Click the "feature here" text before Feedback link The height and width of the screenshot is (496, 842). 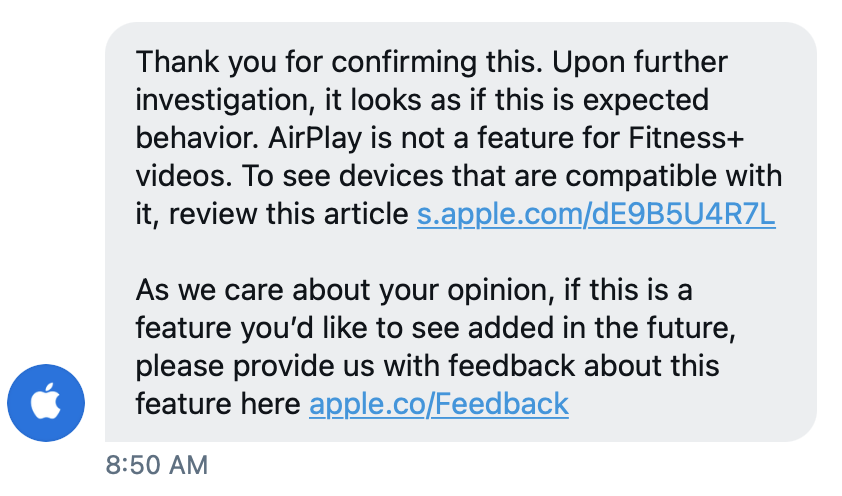217,404
